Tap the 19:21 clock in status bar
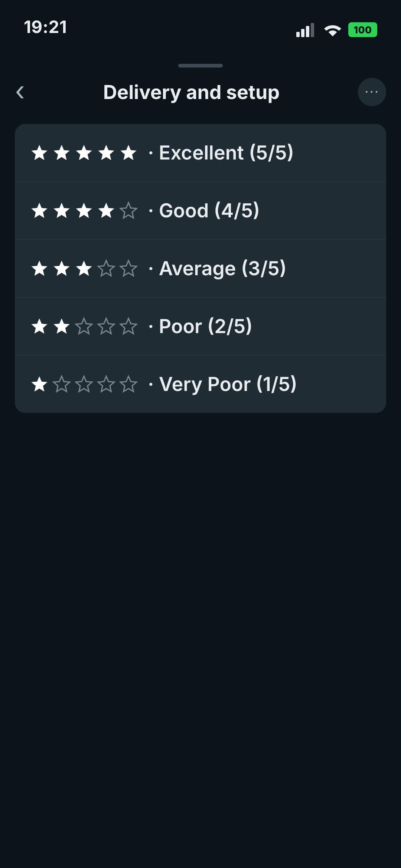This screenshot has height=868, width=401. (x=45, y=27)
